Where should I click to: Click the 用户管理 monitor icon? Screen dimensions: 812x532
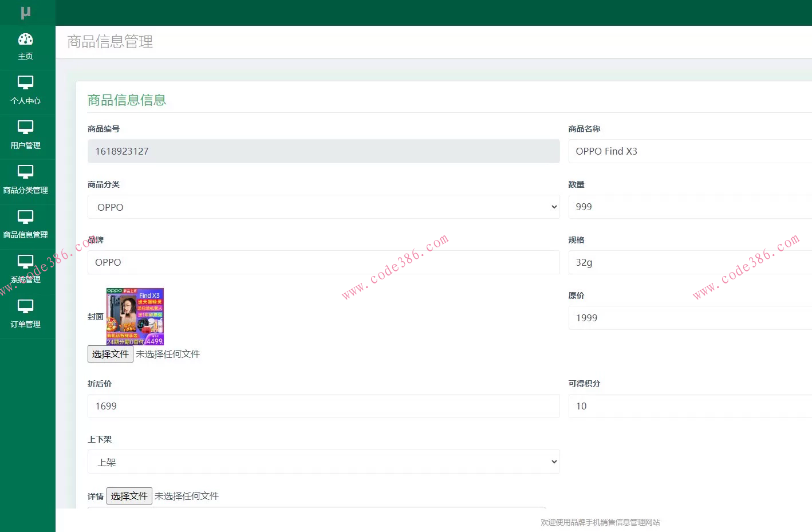pyautogui.click(x=26, y=128)
